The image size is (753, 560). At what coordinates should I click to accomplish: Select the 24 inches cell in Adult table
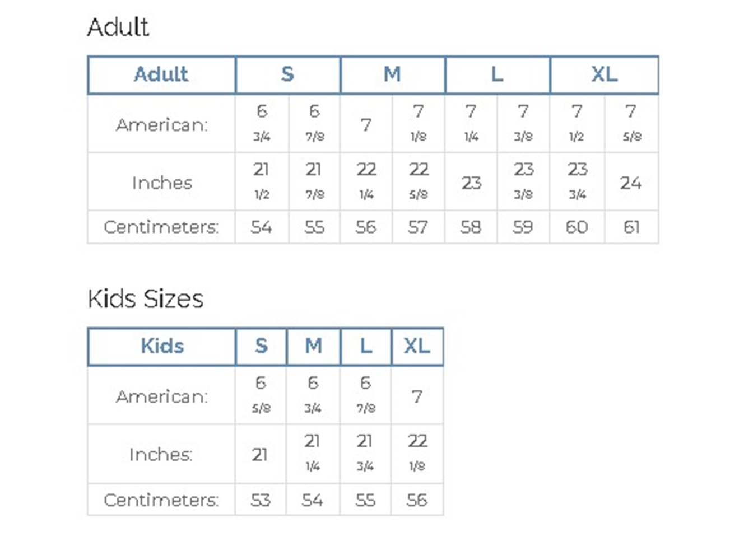(631, 183)
